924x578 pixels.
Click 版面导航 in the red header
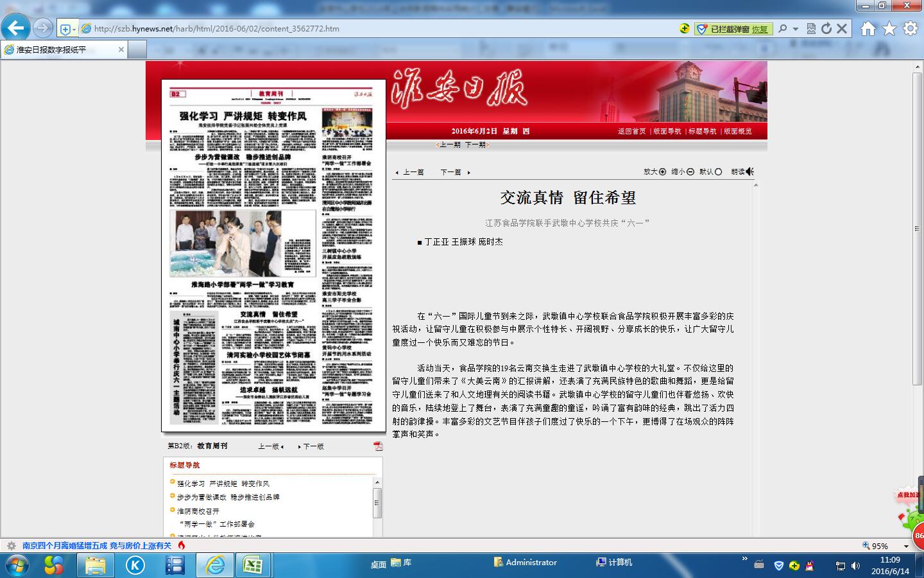tap(667, 131)
